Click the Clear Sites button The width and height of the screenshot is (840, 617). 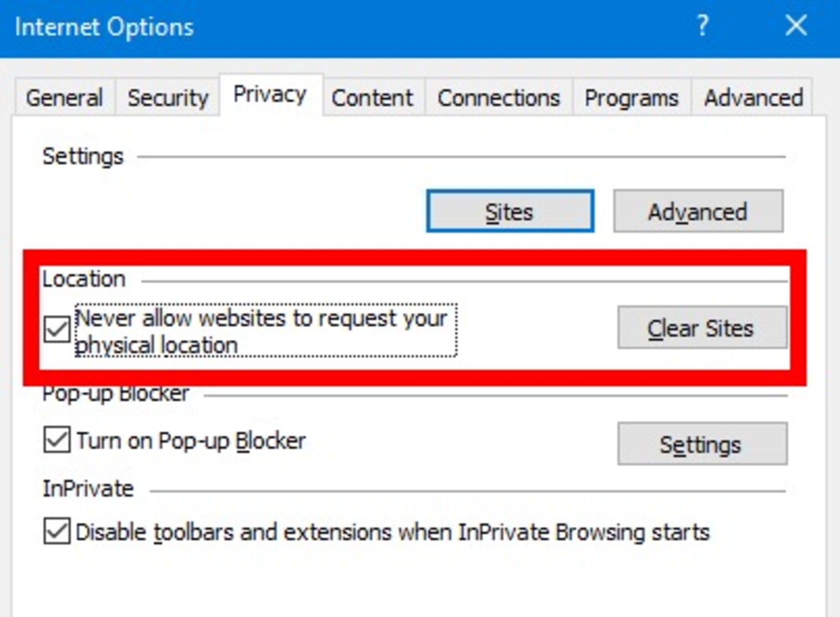click(x=701, y=328)
